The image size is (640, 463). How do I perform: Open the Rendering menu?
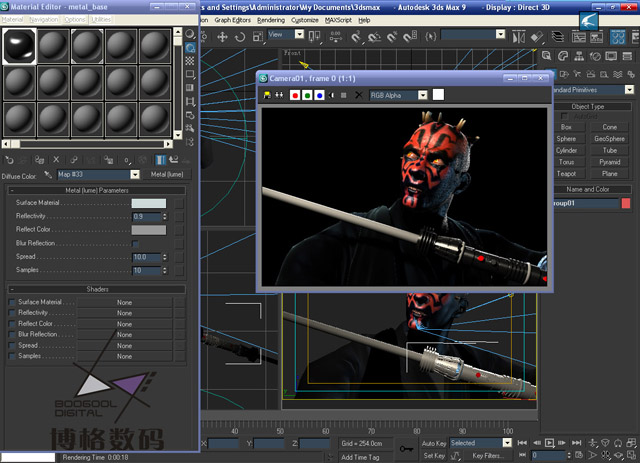pyautogui.click(x=271, y=19)
